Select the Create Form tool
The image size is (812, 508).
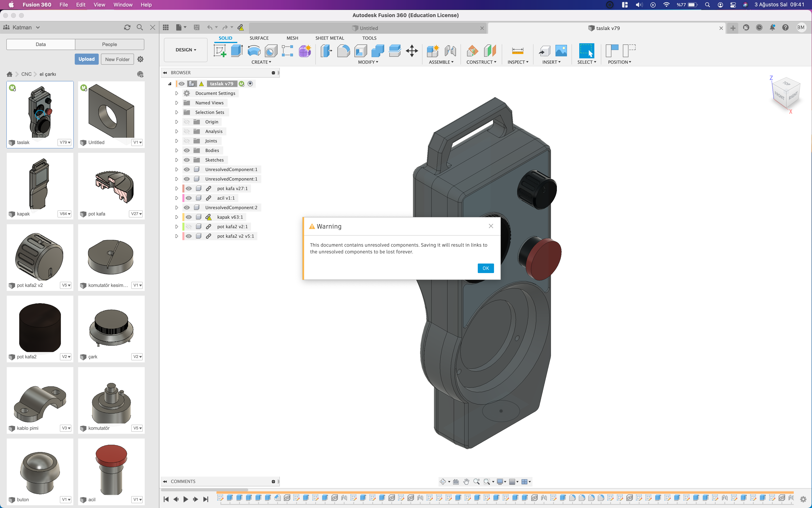coord(305,51)
